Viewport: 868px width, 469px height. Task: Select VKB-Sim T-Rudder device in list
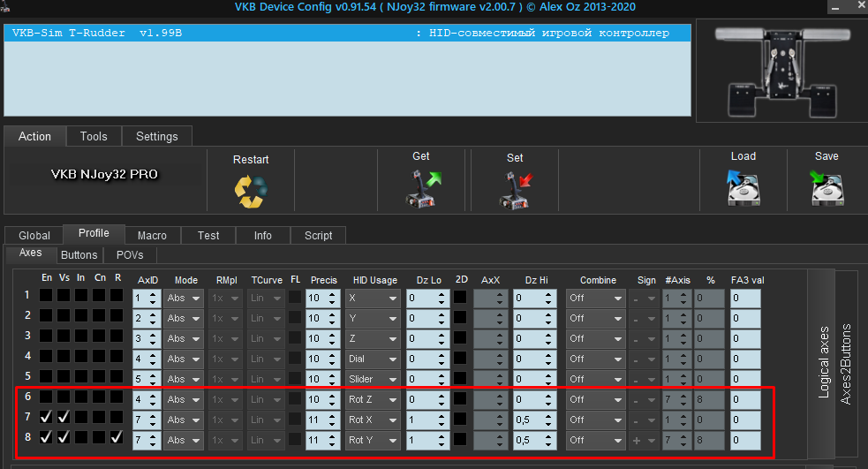347,34
